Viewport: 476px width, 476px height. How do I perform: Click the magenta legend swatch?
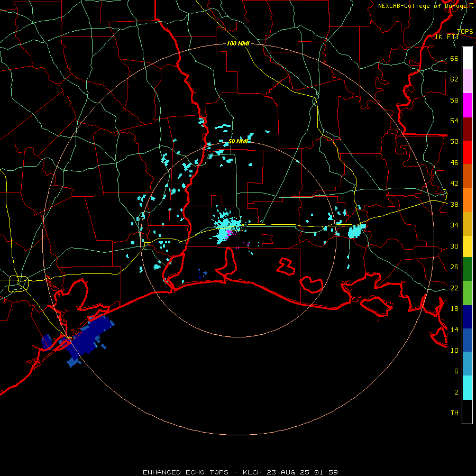click(x=467, y=105)
